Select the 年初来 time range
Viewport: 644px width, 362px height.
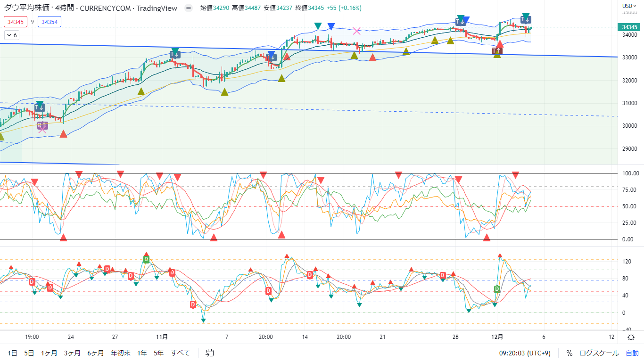point(120,353)
